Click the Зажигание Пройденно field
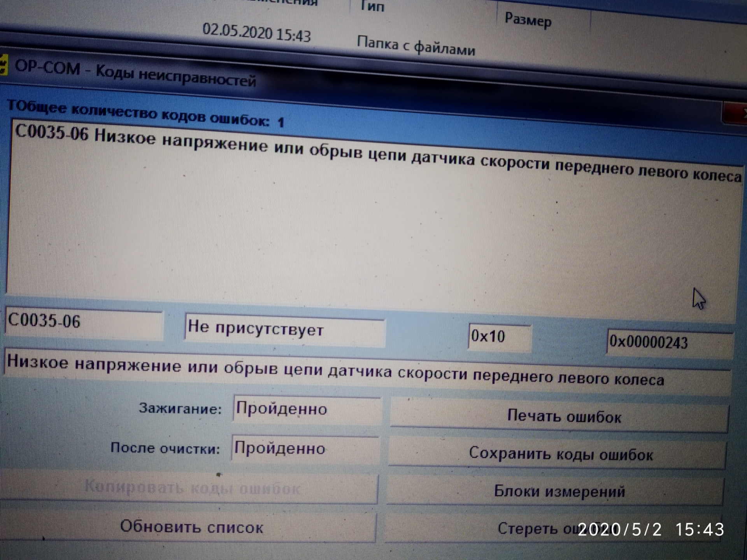The width and height of the screenshot is (747, 560). click(x=307, y=409)
